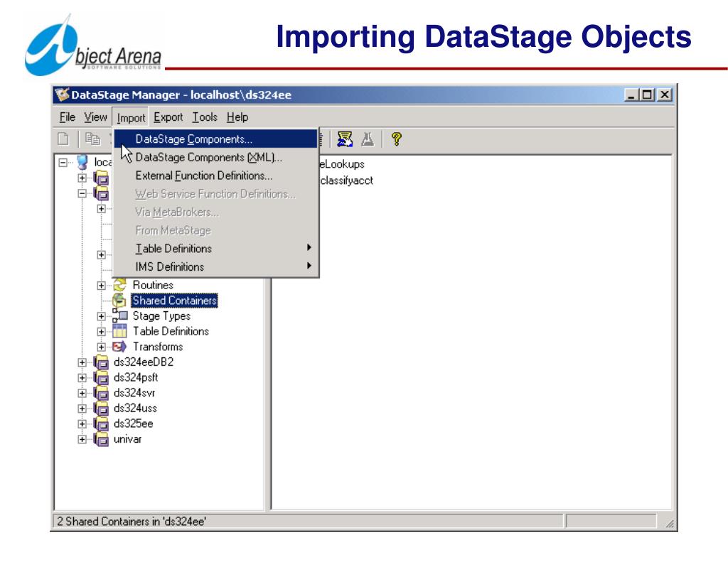728x562 pixels.
Task: Expand the ds324eeDB2 project node
Action: click(82, 362)
